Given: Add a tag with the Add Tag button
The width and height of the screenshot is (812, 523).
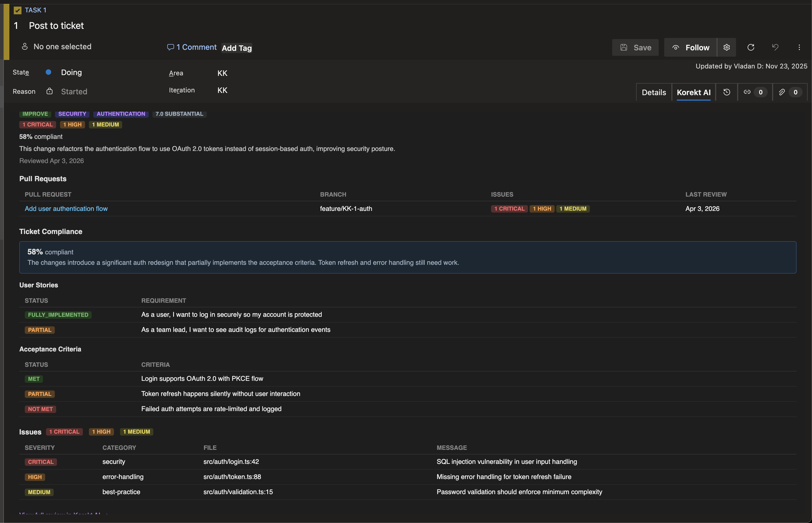Looking at the screenshot, I should pos(236,48).
